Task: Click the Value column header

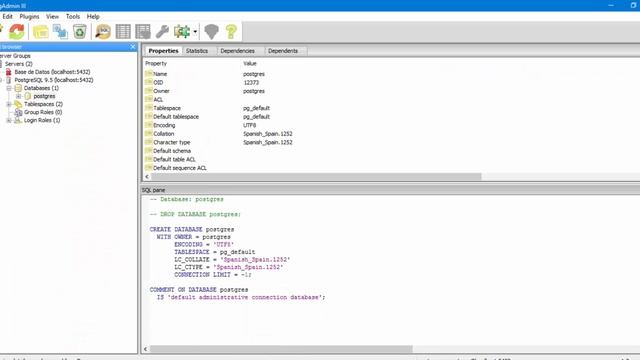Action: tap(250, 64)
